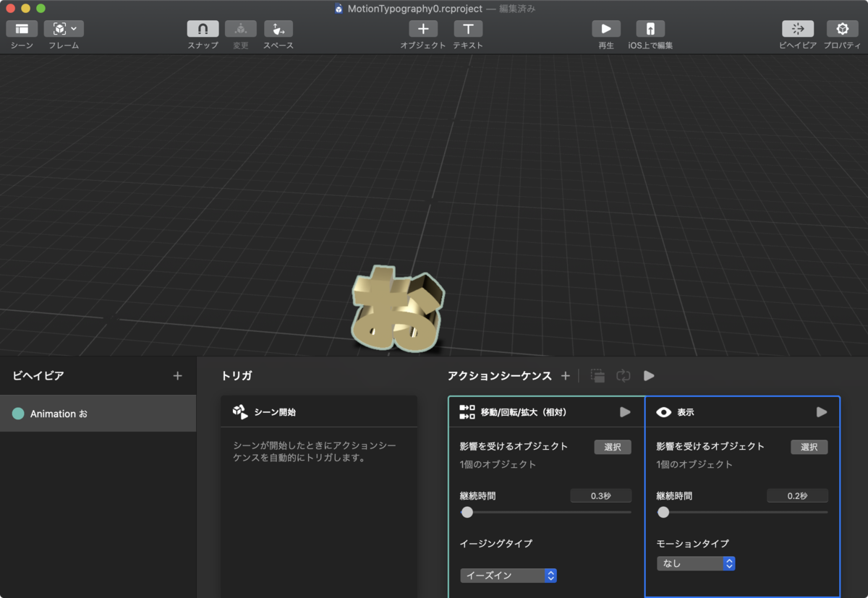This screenshot has height=598, width=868.
Task: Click the 移動/回転/拡大 action icon
Action: [467, 412]
